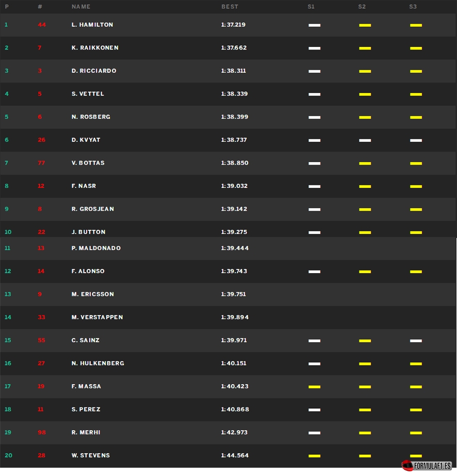The width and height of the screenshot is (457, 476).
Task: Click Kvyat's white S2 sector indicator
Action: tap(365, 140)
